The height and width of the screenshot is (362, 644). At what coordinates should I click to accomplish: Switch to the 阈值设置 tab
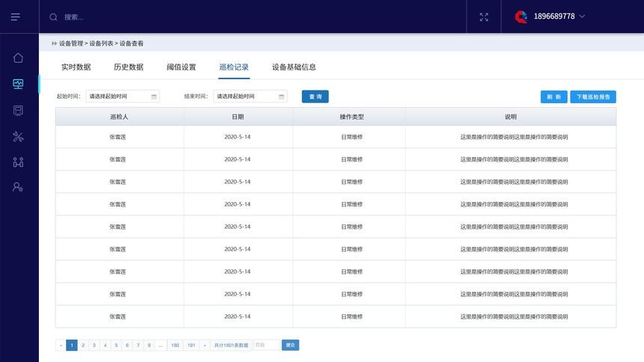[x=181, y=67]
